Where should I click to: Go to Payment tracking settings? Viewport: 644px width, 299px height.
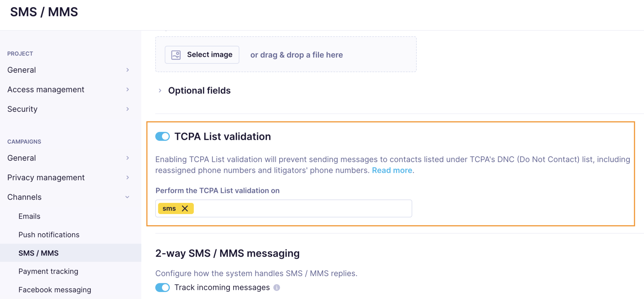[48, 271]
